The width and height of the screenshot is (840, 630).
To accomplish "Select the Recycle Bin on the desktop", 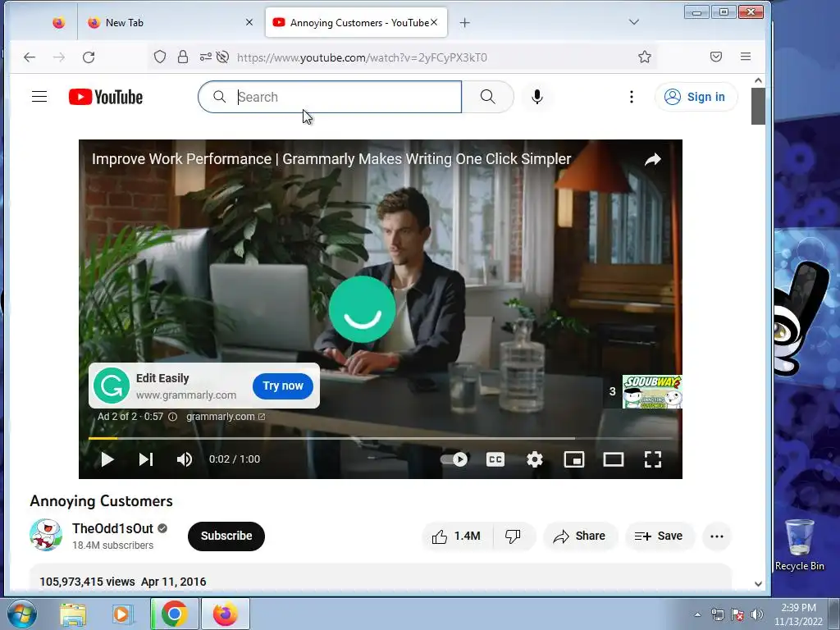I will point(799,545).
